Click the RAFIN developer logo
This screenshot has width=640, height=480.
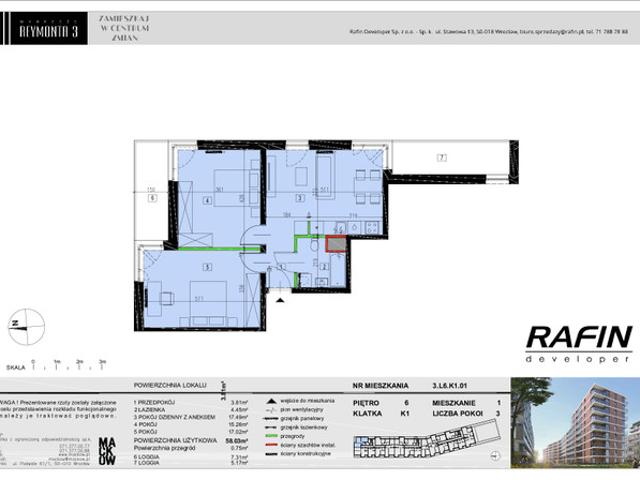tap(579, 344)
